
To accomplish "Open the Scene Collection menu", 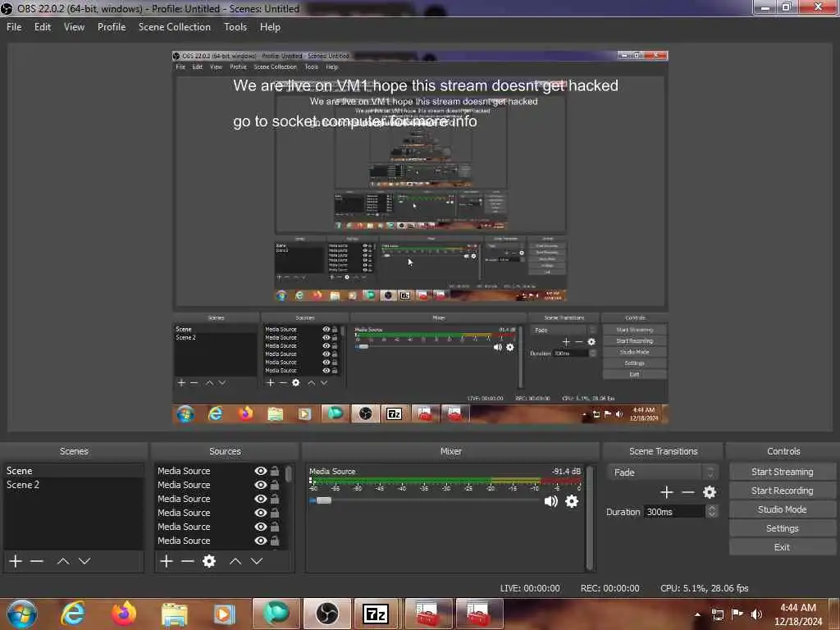I will pos(175,27).
